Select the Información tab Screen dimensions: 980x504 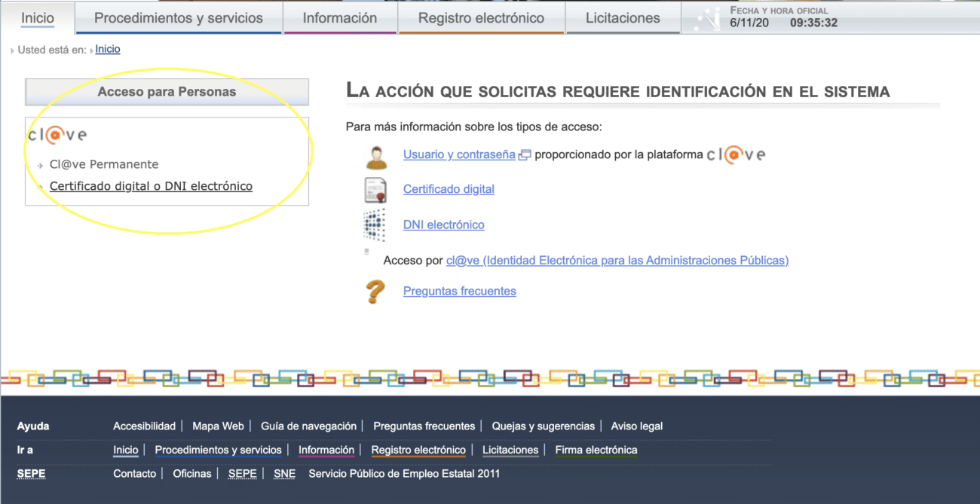click(x=340, y=17)
